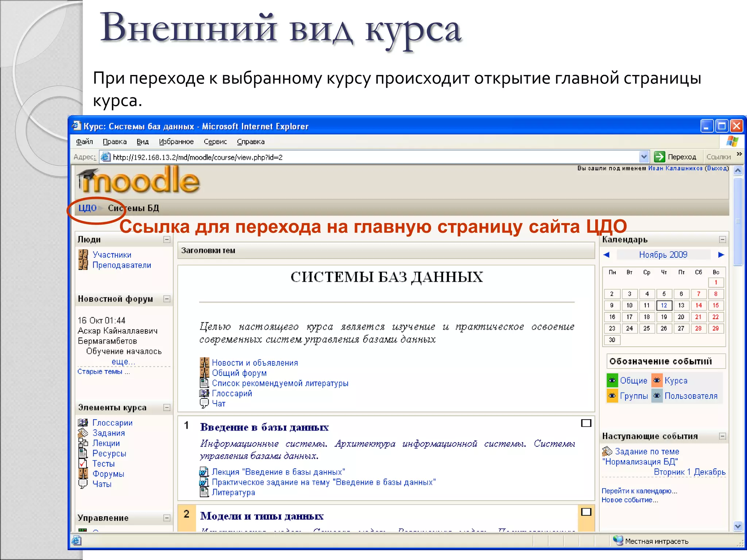
Task: Collapse the Управление block
Action: [167, 518]
